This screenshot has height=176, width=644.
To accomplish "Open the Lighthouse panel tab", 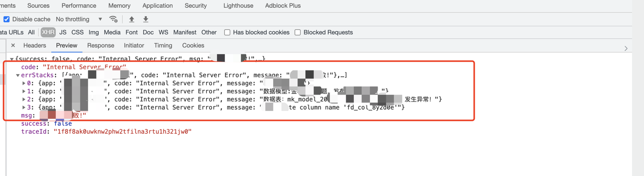I will 238,6.
